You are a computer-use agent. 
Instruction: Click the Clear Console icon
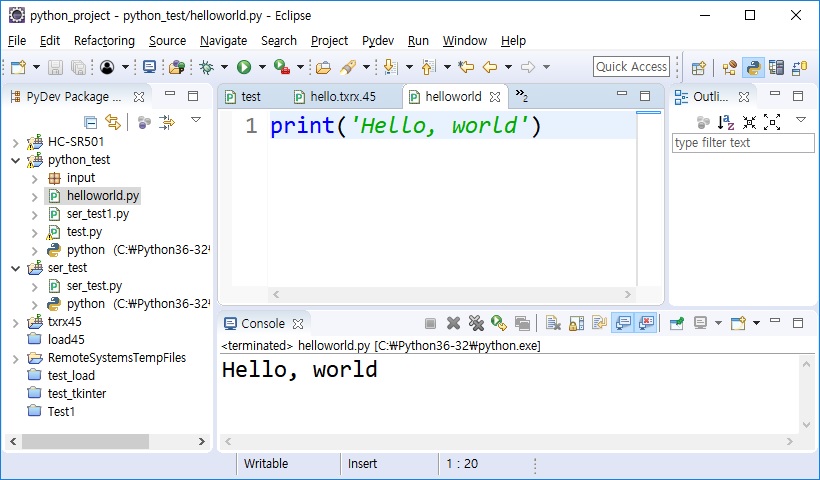[553, 324]
